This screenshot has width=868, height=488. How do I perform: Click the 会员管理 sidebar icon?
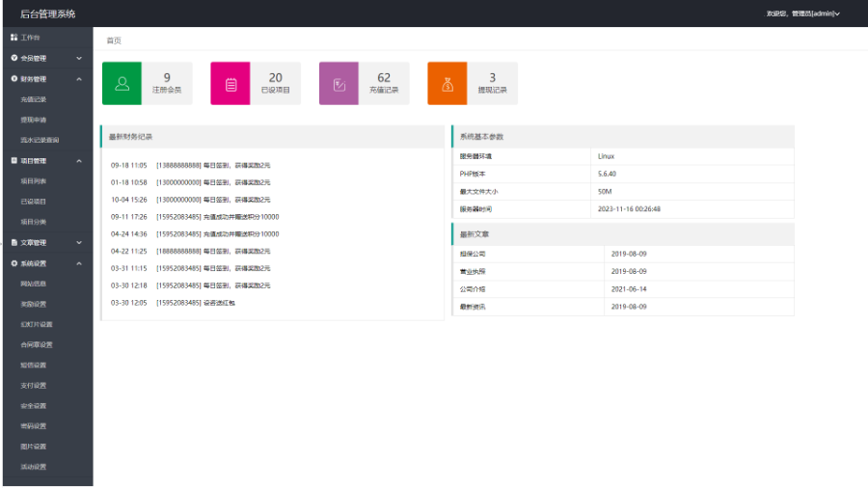14,58
